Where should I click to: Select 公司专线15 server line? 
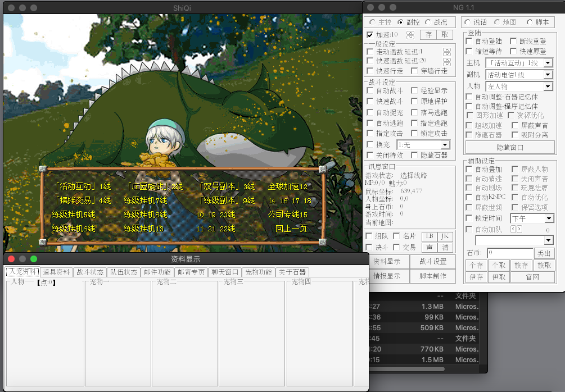(287, 215)
